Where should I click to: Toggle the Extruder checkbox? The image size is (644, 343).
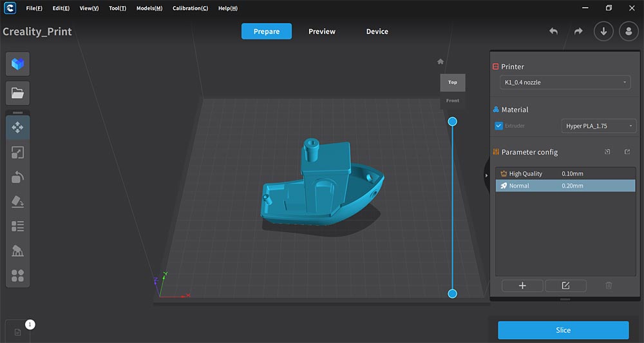[x=498, y=126]
